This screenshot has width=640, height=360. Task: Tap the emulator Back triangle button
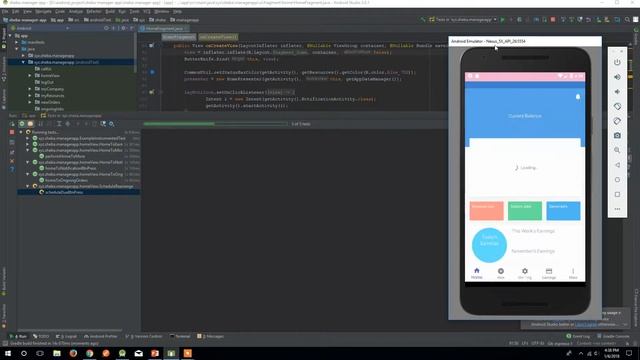tap(617, 165)
